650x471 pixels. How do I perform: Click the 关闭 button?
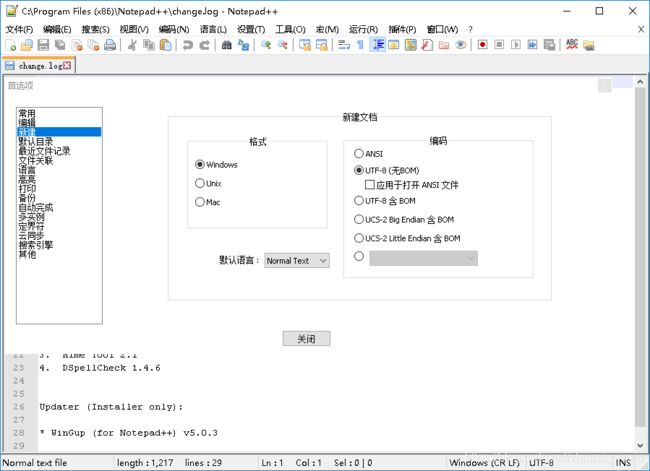click(306, 339)
